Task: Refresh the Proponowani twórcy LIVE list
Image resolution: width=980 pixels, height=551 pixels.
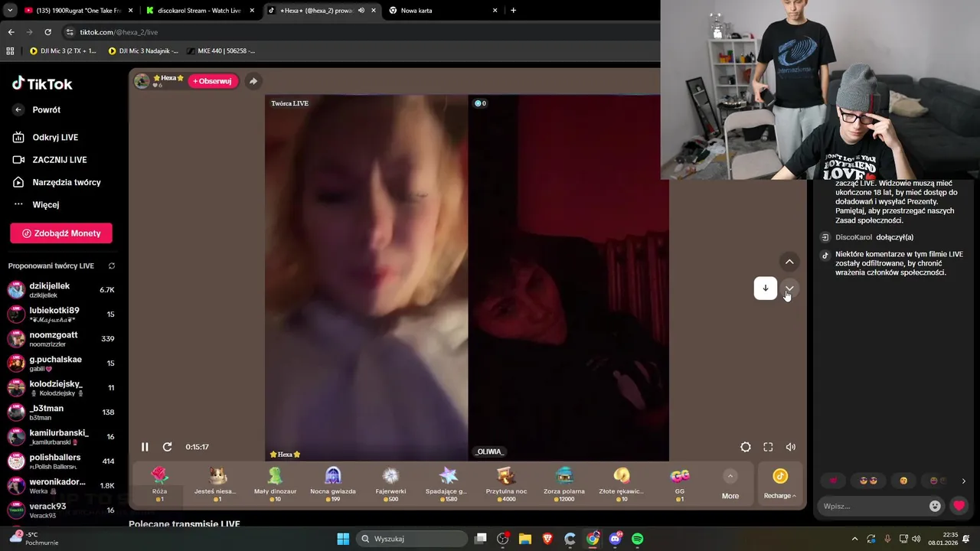Action: click(x=112, y=266)
